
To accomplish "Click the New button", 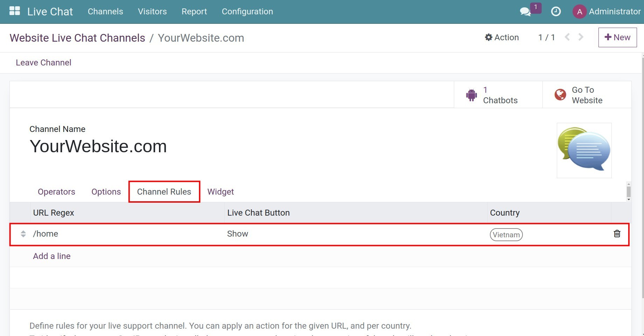I will click(x=617, y=37).
